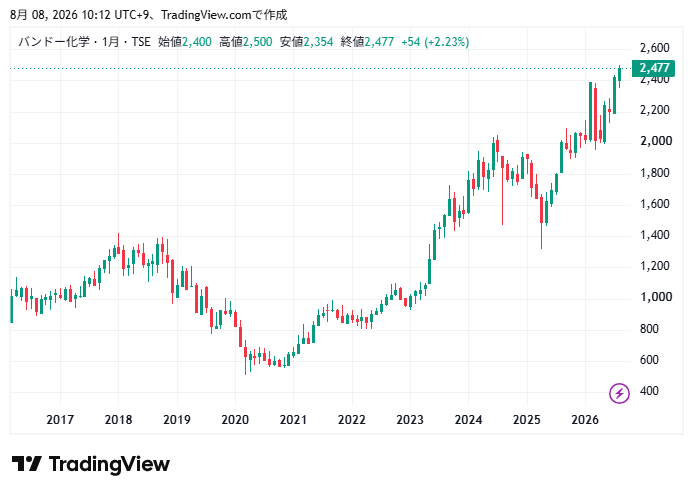
Task: Click the 2023 time axis label
Action: (410, 420)
